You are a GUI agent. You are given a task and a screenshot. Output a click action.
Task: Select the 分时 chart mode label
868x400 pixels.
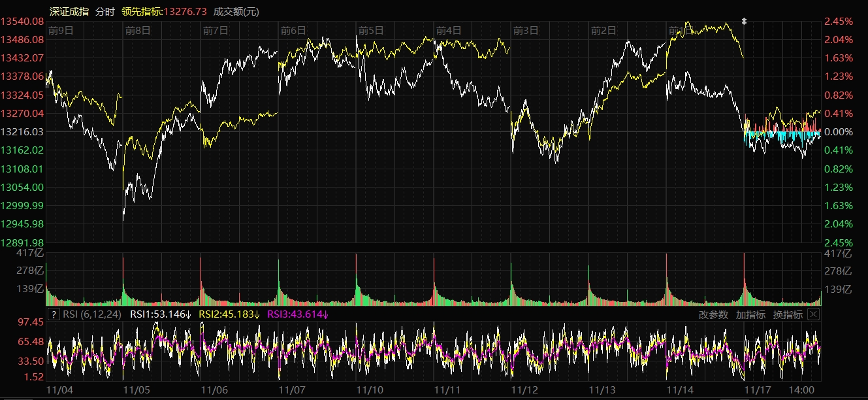(x=104, y=11)
